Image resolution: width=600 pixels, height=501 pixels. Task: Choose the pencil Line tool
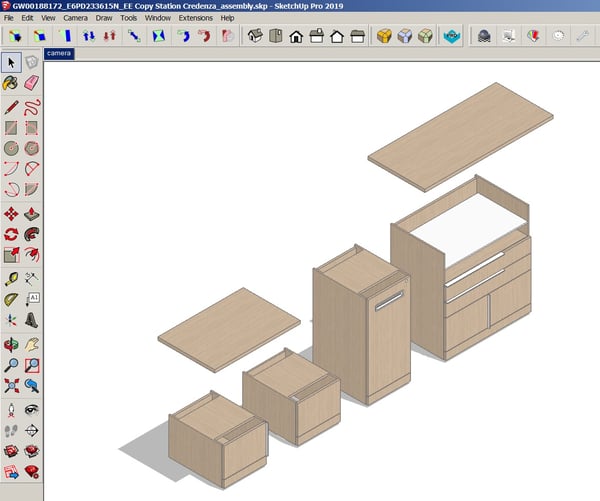point(11,106)
